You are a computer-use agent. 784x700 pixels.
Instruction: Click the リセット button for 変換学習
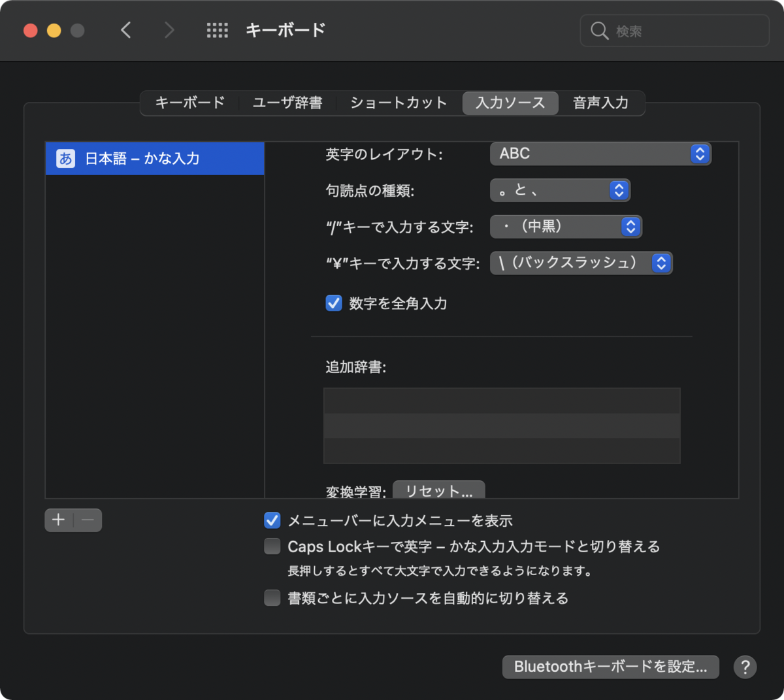pyautogui.click(x=438, y=490)
